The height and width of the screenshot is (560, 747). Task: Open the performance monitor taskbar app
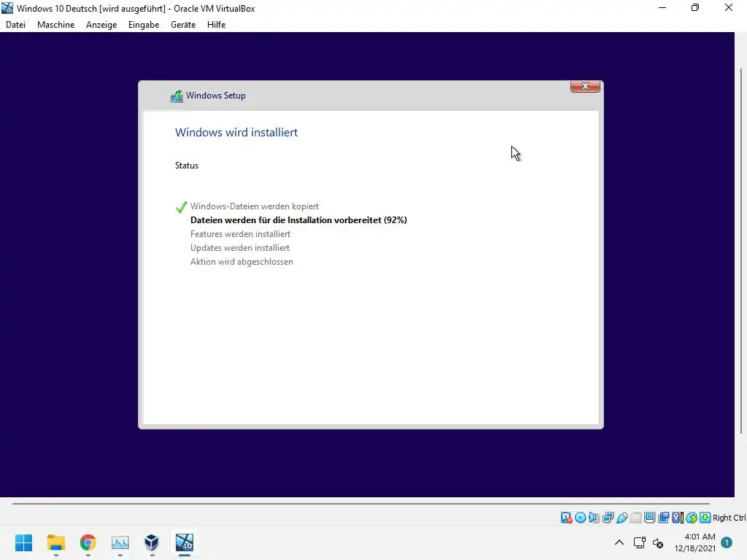[120, 542]
